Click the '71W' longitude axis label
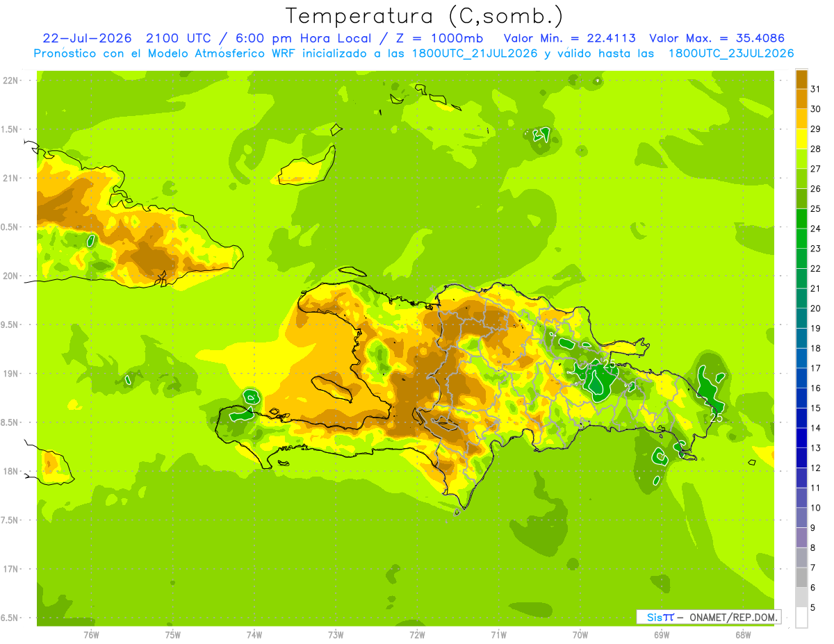The image size is (834, 644). pyautogui.click(x=498, y=635)
